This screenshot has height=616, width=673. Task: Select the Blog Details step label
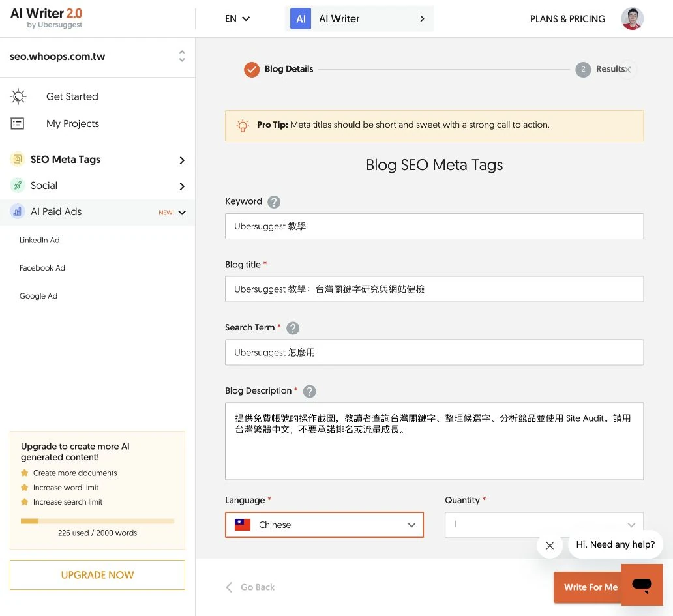pos(289,69)
